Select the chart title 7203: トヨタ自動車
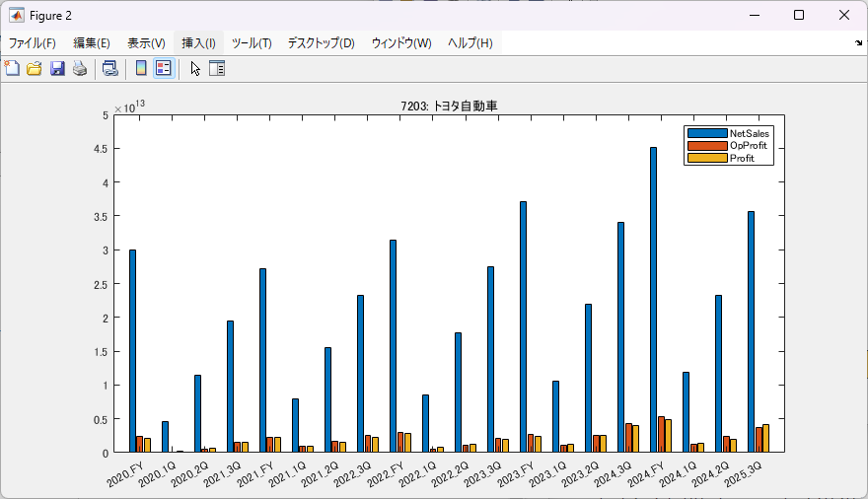 click(449, 106)
